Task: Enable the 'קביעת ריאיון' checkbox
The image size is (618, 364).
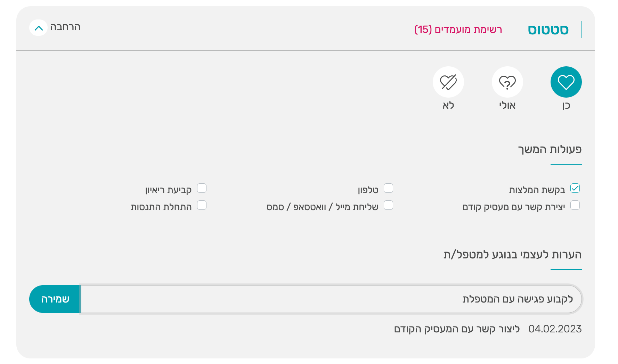Action: click(x=202, y=188)
